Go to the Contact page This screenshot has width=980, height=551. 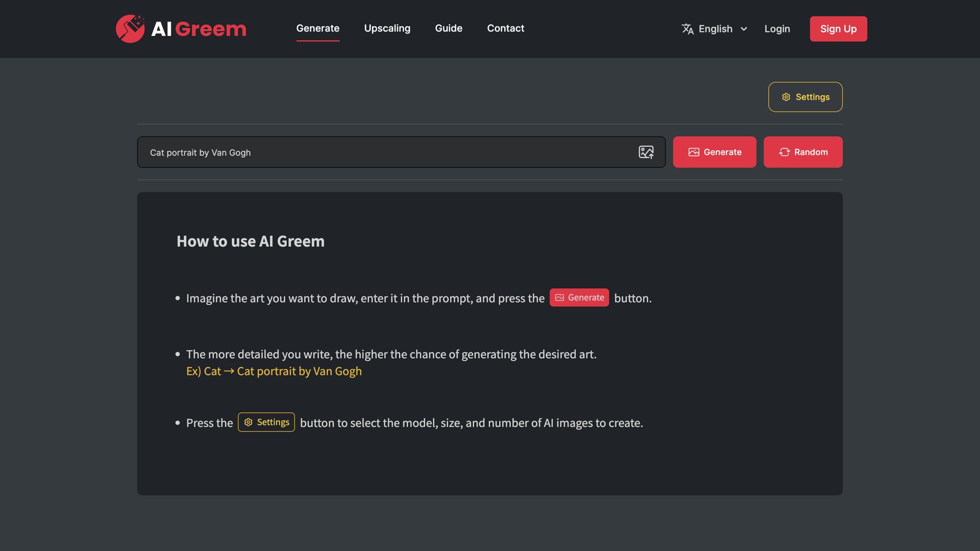pyautogui.click(x=505, y=29)
